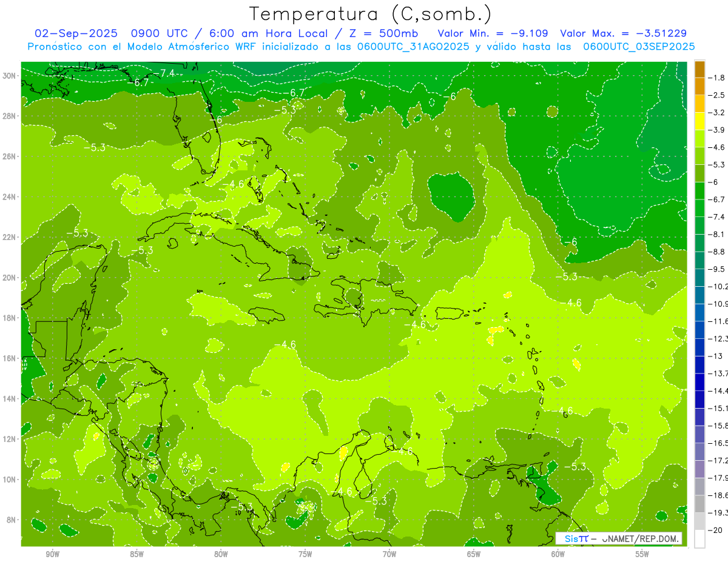728x562 pixels.
Task: Click "0600UTC_03SEP2025" valid-until time text
Action: tap(639, 47)
